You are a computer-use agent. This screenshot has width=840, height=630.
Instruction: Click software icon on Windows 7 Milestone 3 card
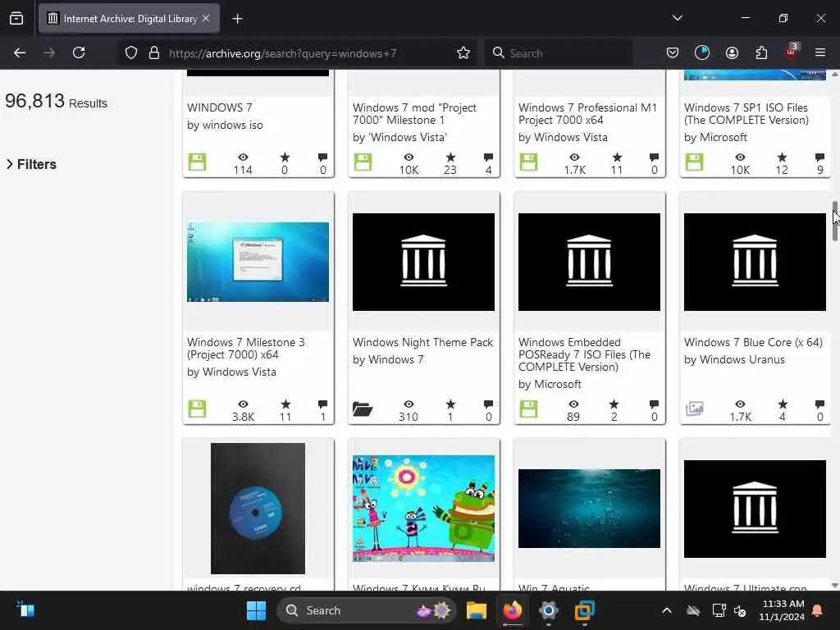197,409
